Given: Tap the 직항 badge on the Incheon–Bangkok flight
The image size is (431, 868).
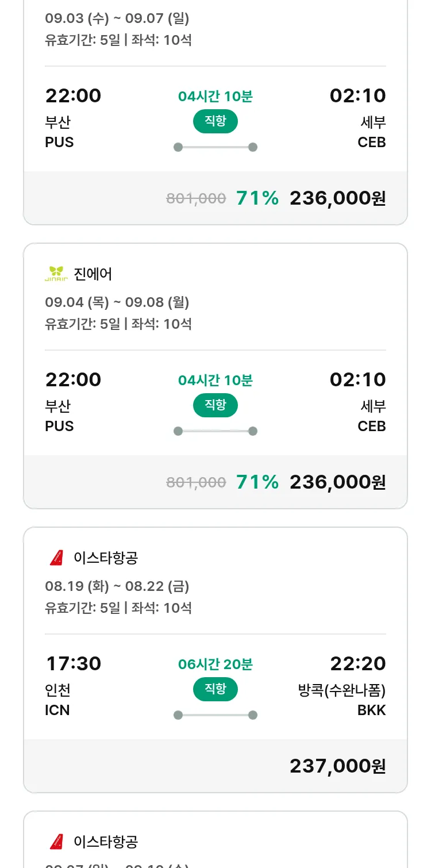Looking at the screenshot, I should [215, 689].
